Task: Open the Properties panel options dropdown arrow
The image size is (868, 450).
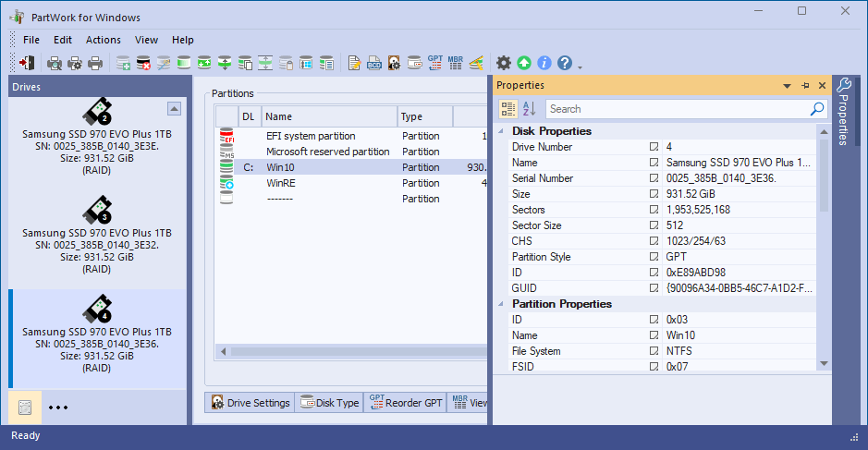Action: pos(788,86)
